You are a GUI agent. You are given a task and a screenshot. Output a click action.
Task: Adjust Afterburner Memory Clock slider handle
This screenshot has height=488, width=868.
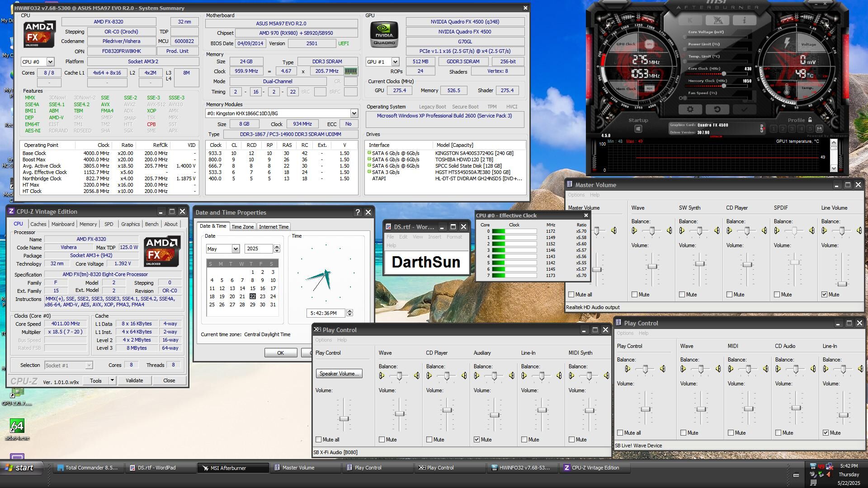pos(724,86)
